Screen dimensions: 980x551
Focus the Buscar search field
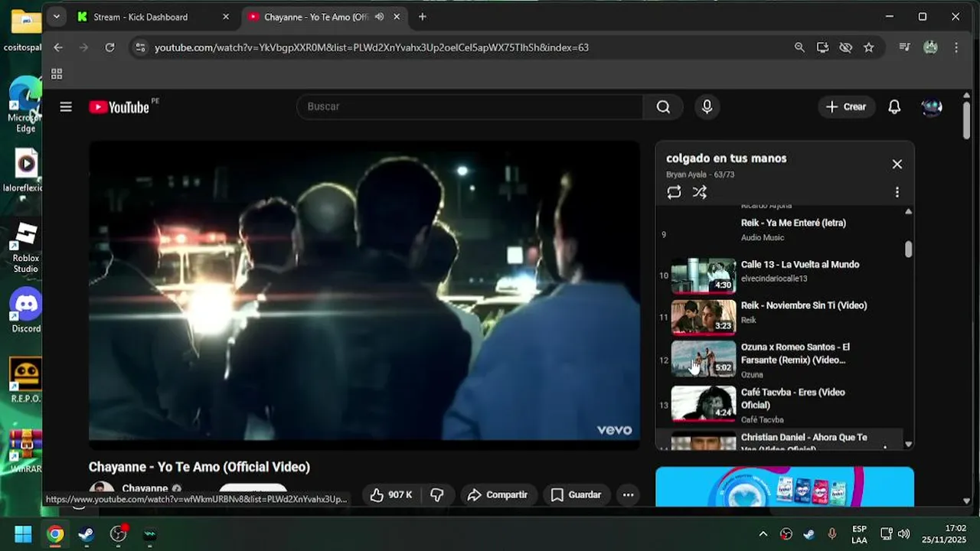tap(469, 107)
